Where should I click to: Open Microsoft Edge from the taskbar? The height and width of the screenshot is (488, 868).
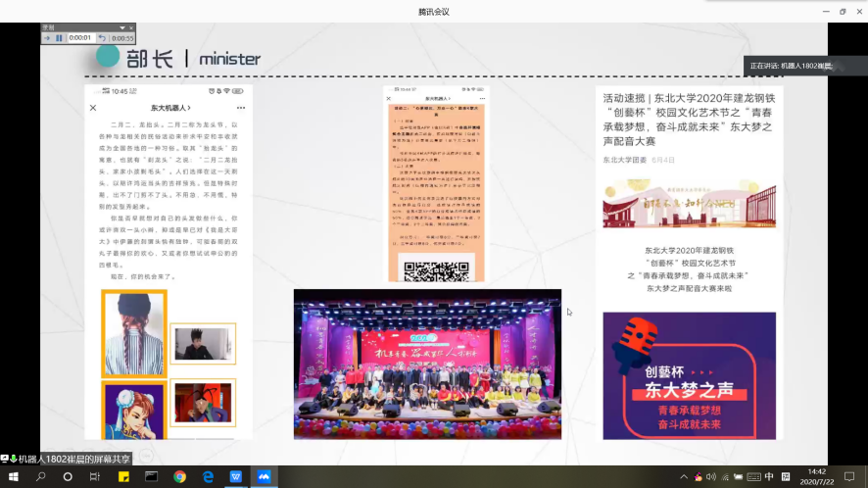point(208,476)
